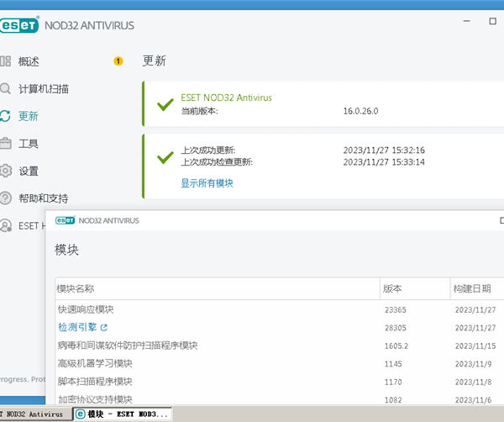The image size is (504, 422).
Task: Click 显示所有模块 link
Action: (207, 182)
